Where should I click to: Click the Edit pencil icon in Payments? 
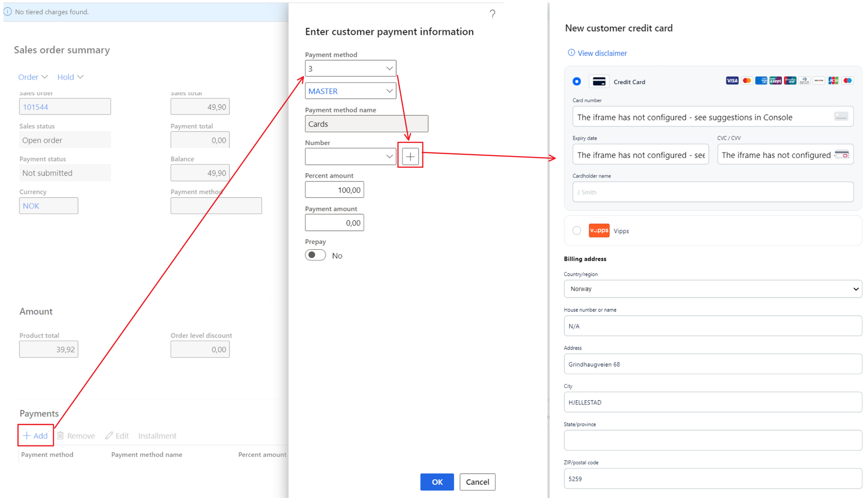point(109,436)
